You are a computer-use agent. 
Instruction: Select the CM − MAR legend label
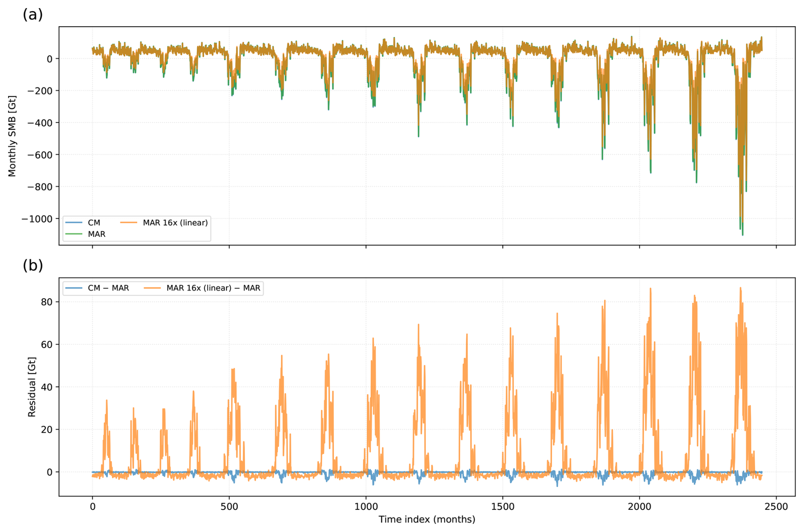(108, 288)
